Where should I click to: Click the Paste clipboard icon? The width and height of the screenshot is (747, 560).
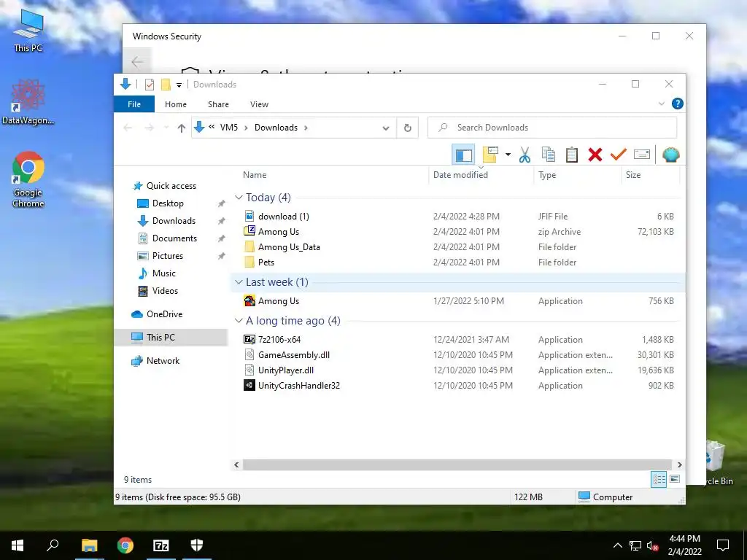(x=572, y=155)
